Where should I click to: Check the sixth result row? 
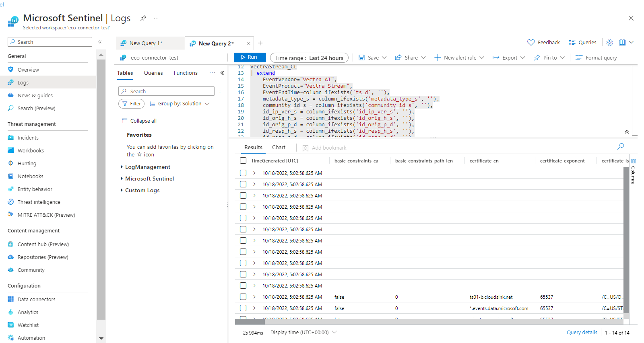[243, 229]
